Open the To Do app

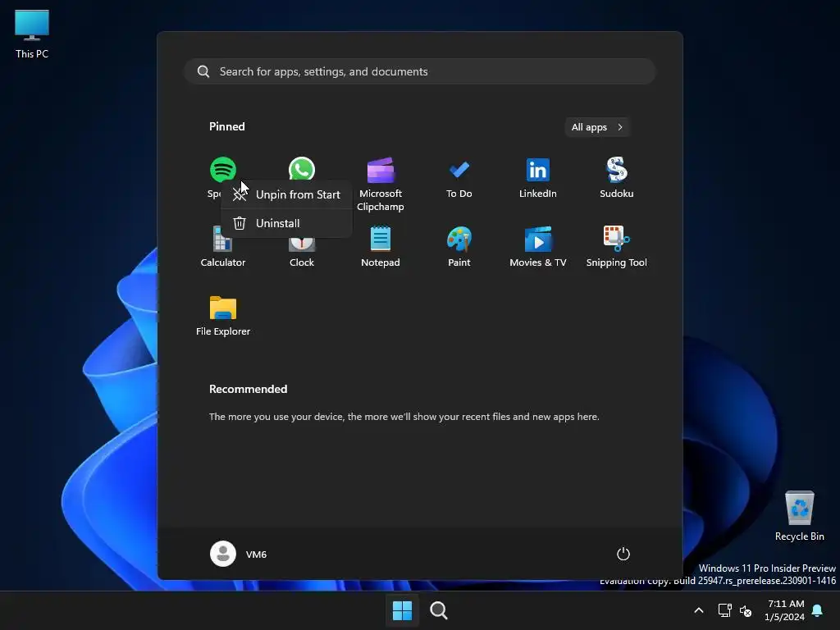pyautogui.click(x=459, y=178)
